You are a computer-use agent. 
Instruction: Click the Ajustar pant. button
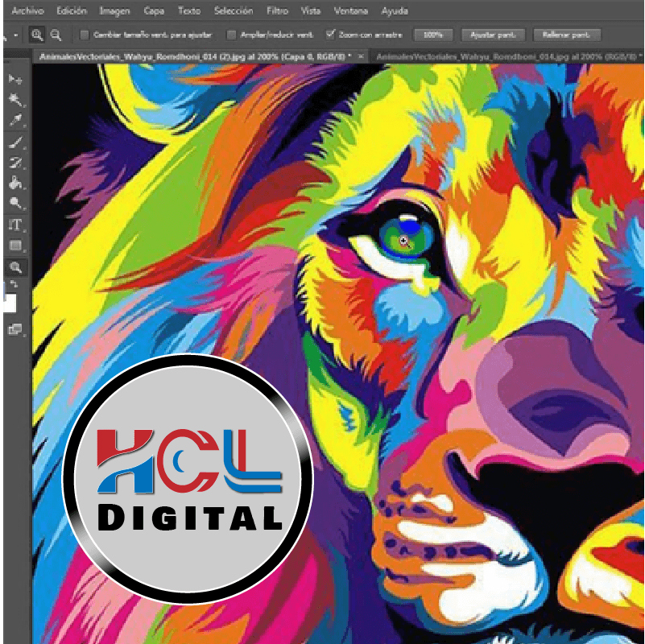493,35
